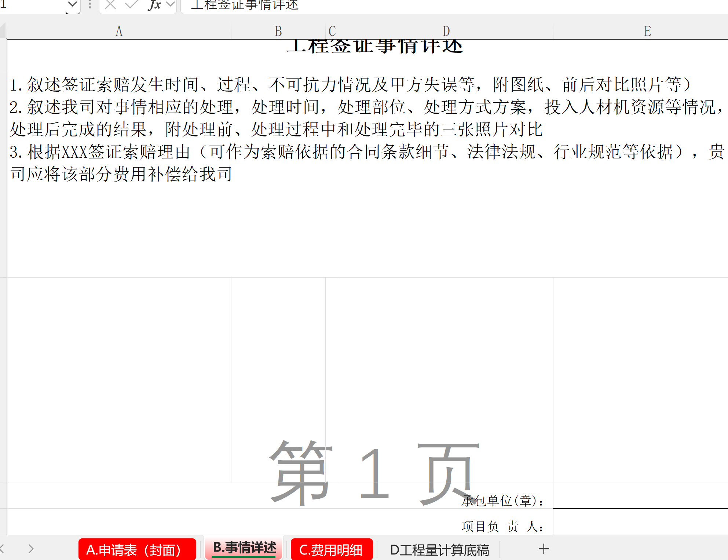Image resolution: width=728 pixels, height=560 pixels.
Task: Select column B header
Action: coord(278,31)
